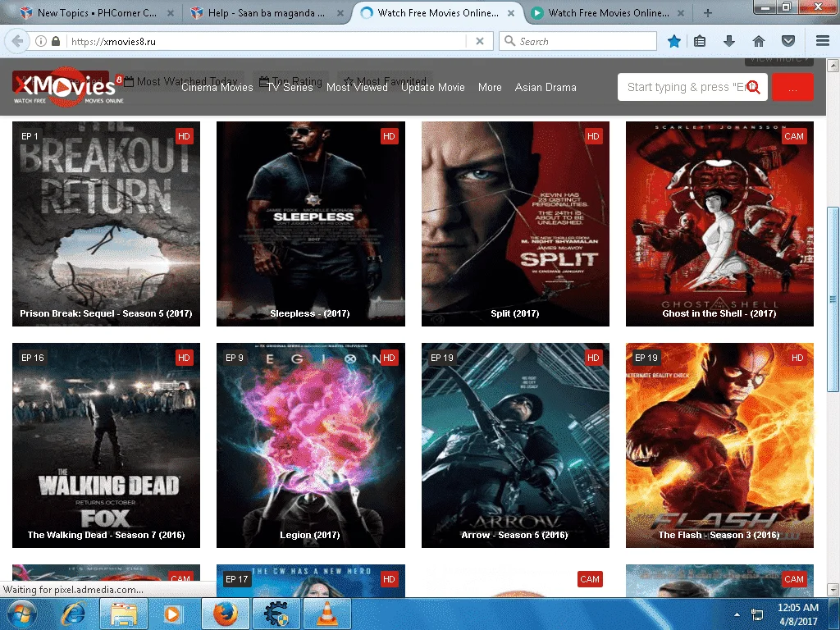Open the Most Viewed menu
This screenshot has width=840, height=630.
pos(358,87)
